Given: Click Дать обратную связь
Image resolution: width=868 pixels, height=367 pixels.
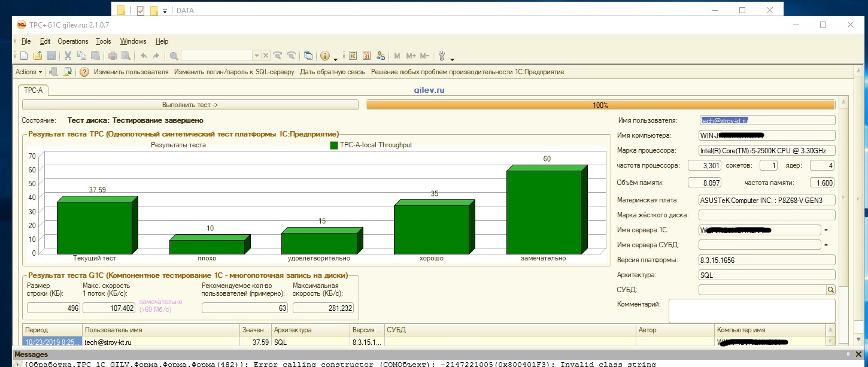Looking at the screenshot, I should [332, 72].
